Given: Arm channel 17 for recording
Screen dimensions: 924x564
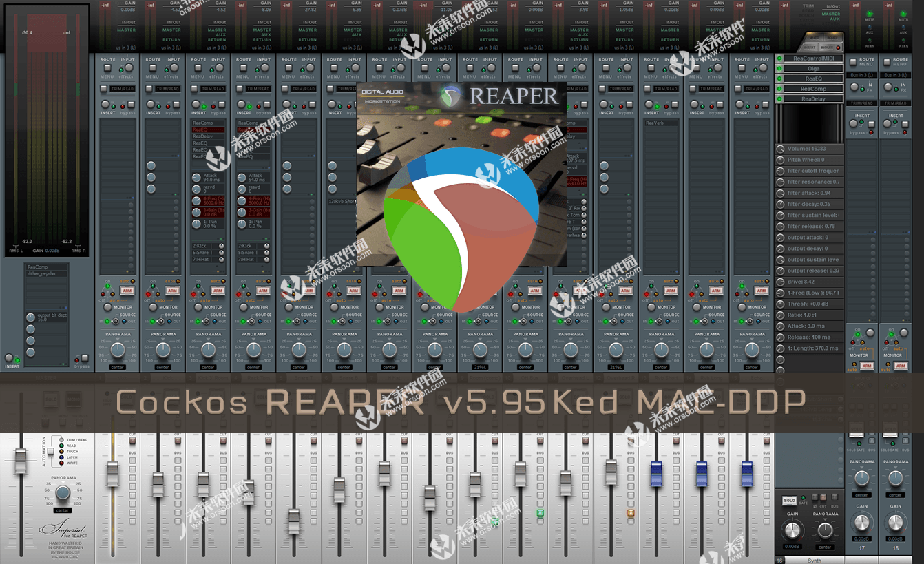Looking at the screenshot, I should (867, 366).
